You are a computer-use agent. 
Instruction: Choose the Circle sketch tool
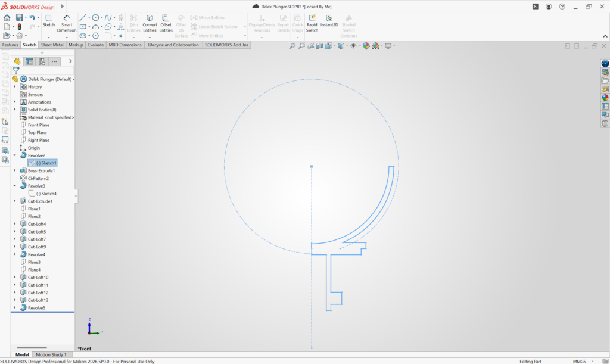(95, 18)
